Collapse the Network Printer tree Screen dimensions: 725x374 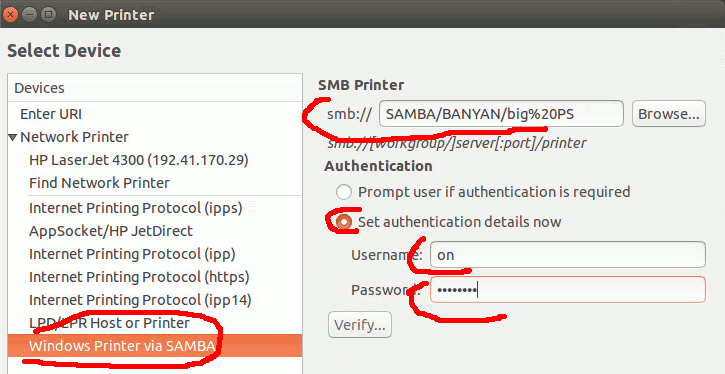coord(14,137)
